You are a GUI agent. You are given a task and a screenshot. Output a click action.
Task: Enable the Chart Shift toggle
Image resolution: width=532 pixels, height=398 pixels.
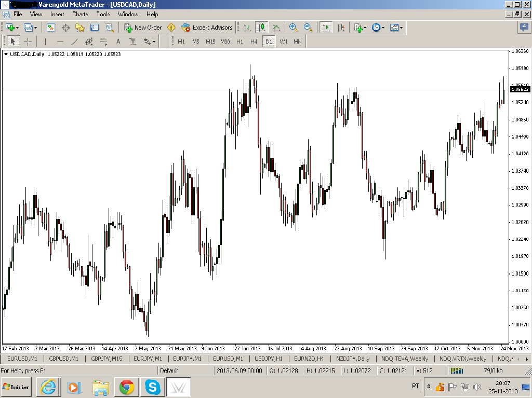coord(341,28)
